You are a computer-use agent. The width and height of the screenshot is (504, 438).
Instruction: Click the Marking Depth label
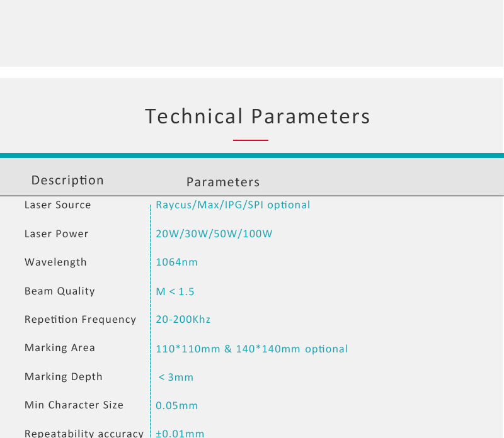point(64,377)
